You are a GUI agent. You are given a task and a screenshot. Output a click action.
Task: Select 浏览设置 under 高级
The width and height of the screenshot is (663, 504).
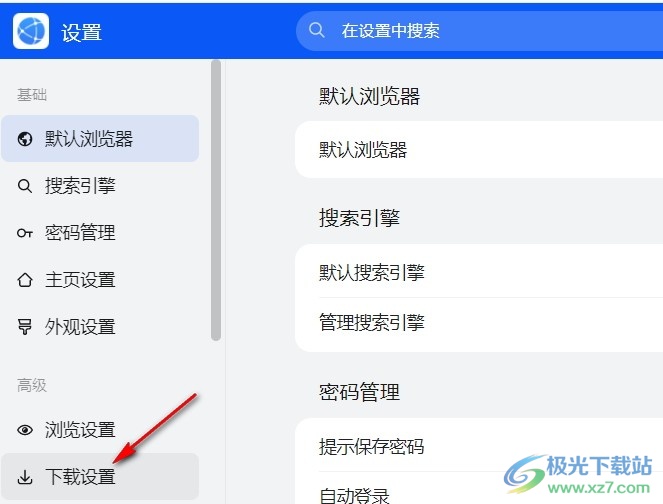pyautogui.click(x=100, y=430)
